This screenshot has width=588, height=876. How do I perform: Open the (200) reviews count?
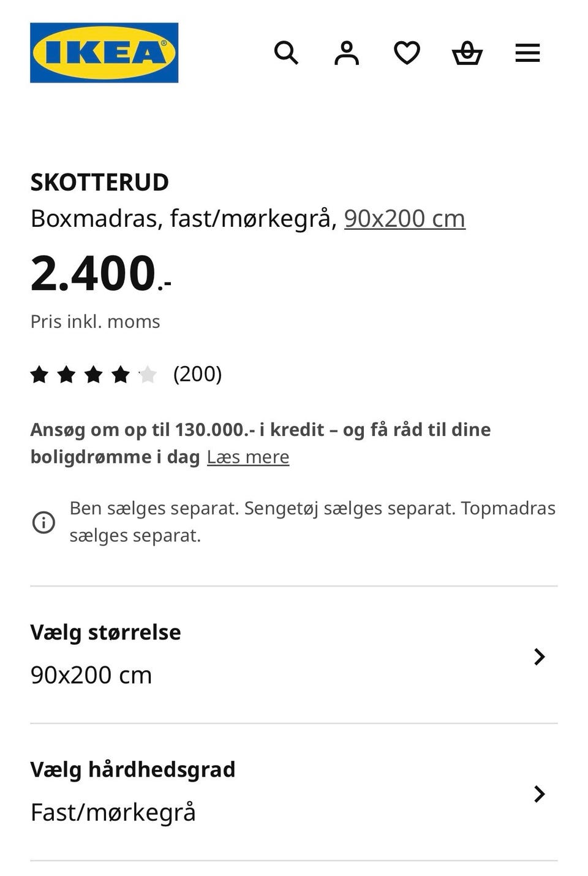(197, 374)
